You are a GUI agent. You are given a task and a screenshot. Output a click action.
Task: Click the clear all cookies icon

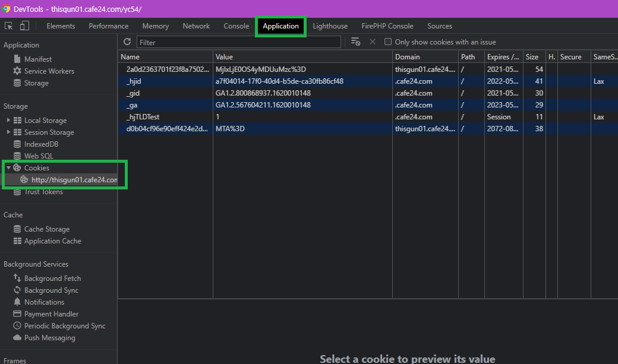[x=355, y=42]
